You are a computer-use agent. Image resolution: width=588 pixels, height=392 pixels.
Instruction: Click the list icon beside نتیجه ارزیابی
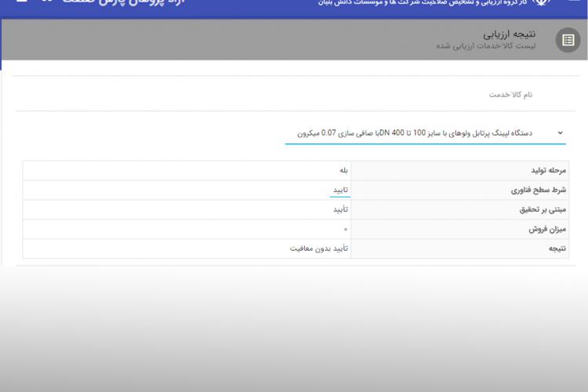coord(568,40)
